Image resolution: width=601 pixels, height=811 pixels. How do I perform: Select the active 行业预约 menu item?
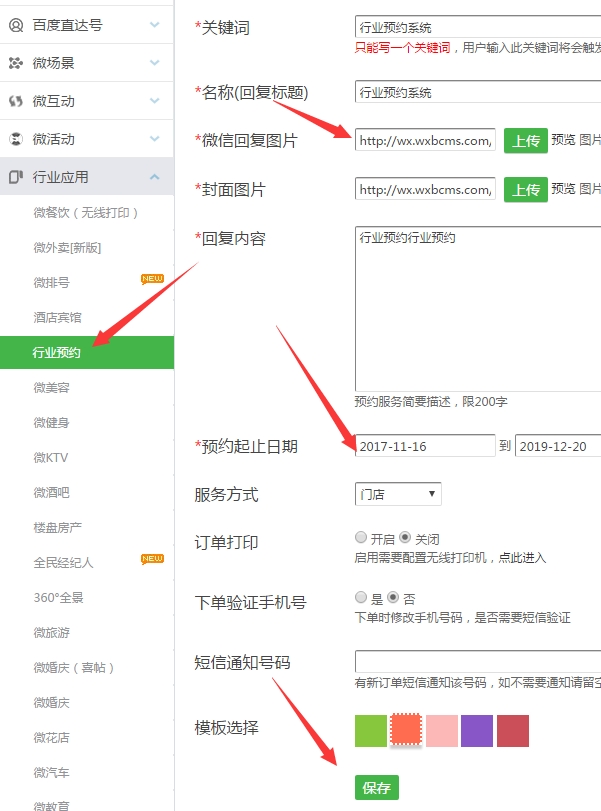click(87, 352)
